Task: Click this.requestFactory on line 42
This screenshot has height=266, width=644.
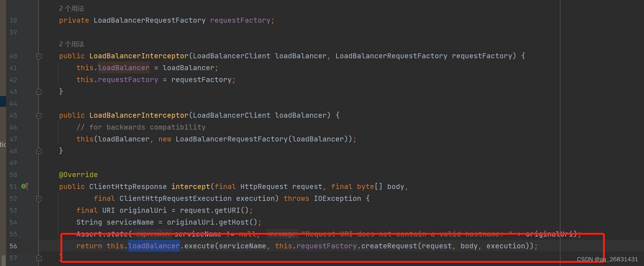Action: point(117,80)
